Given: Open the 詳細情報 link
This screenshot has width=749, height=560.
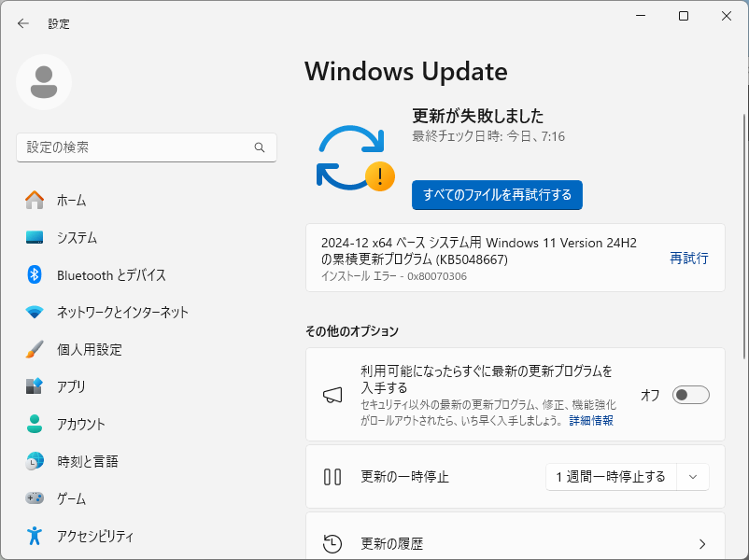Looking at the screenshot, I should tap(591, 421).
